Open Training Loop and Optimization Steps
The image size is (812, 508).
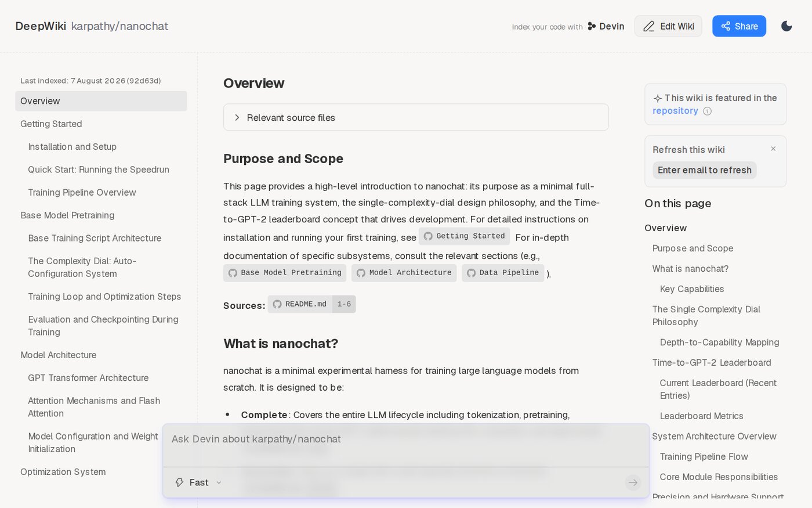[104, 297]
